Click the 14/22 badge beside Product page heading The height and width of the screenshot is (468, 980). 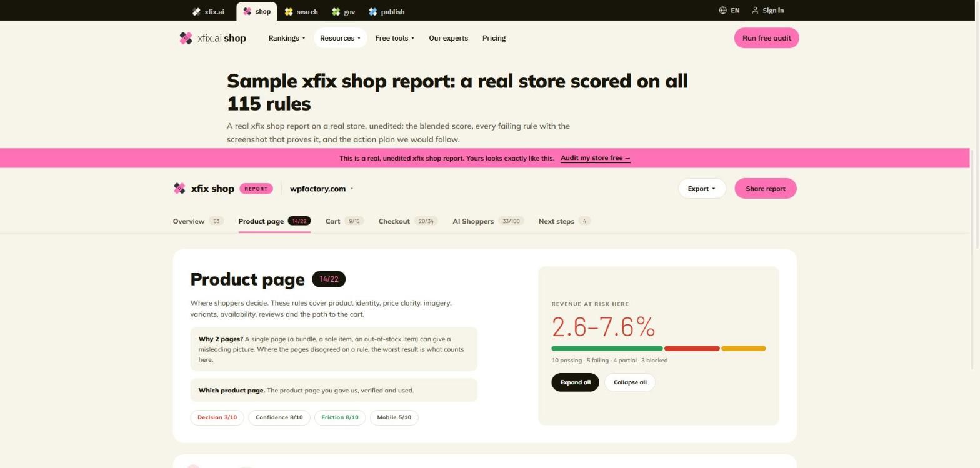[x=329, y=279]
